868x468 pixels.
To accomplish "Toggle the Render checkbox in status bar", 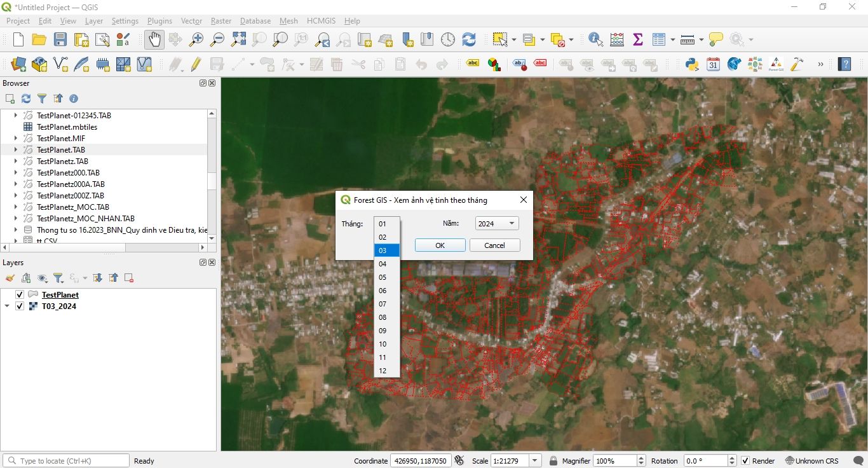I will tap(745, 461).
